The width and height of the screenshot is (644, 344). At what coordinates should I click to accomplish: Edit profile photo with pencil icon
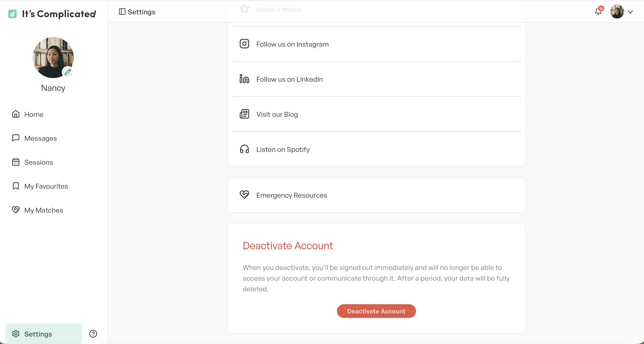68,72
